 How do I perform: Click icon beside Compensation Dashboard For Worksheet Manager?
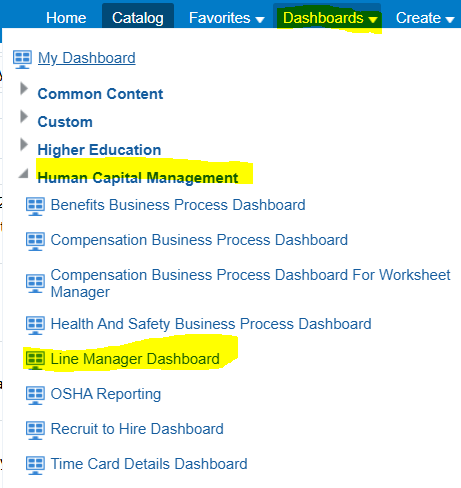coord(35,283)
